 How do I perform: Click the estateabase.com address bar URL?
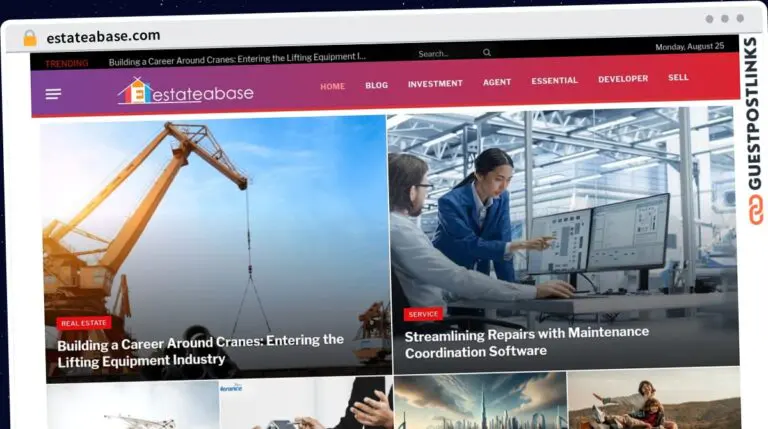coord(103,36)
